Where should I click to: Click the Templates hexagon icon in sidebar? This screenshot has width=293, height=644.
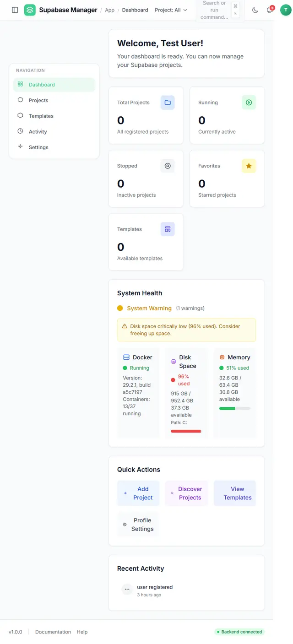coord(20,115)
